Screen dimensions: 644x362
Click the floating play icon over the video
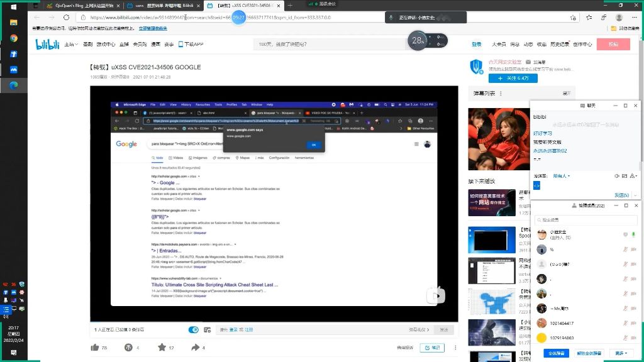(436, 295)
